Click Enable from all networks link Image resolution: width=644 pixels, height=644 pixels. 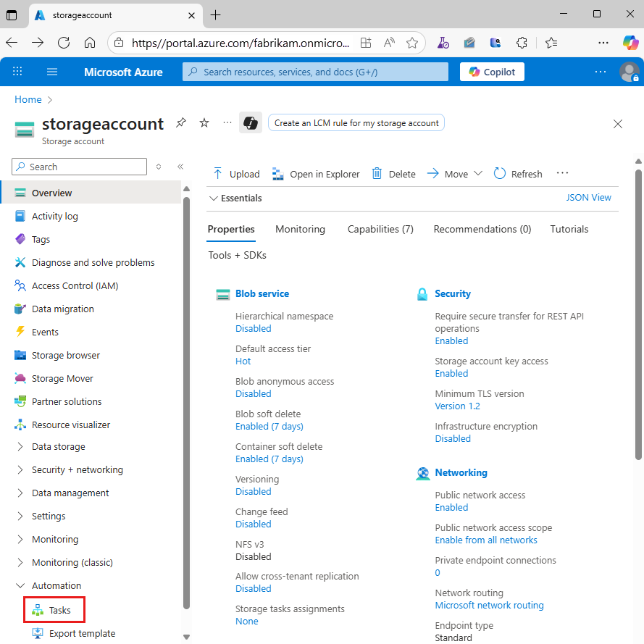[x=486, y=540]
